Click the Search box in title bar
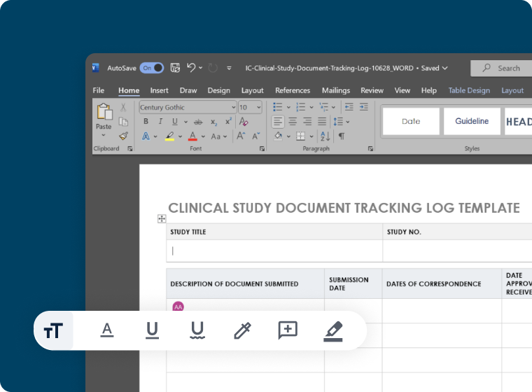 (501, 68)
